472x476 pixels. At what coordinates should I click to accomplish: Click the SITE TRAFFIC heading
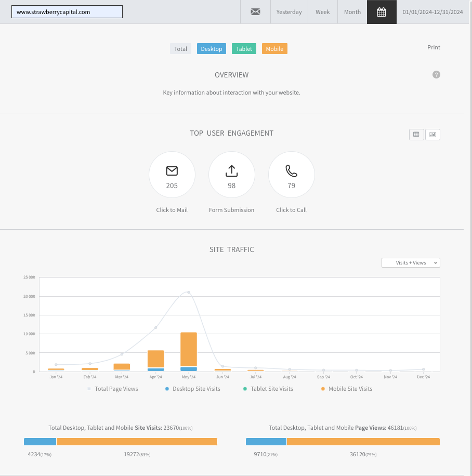(232, 249)
